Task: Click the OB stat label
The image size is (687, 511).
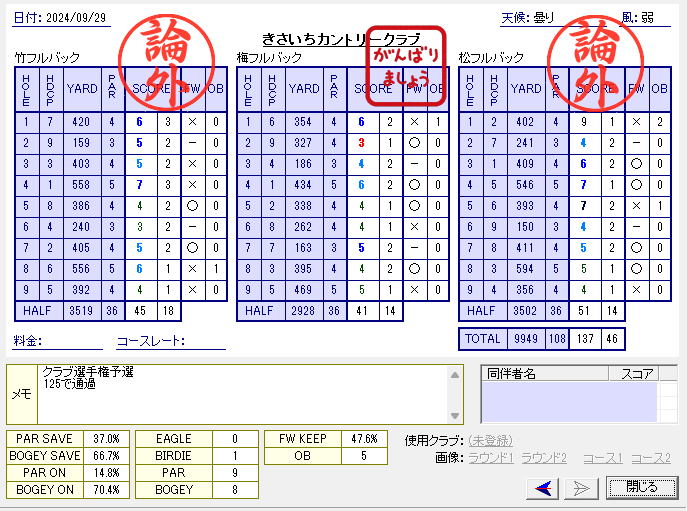Action: (303, 456)
